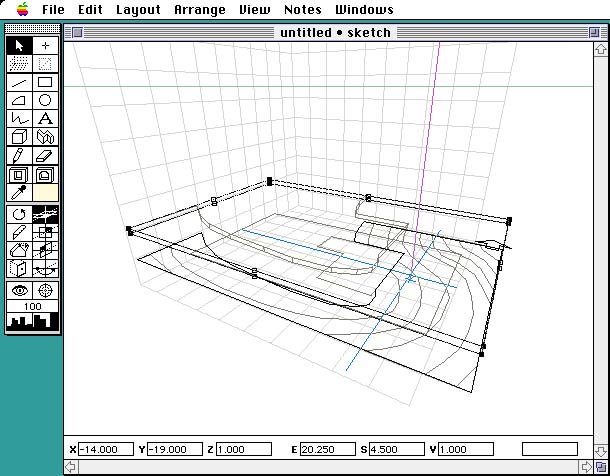Pick the rectangle tool

click(x=45, y=82)
